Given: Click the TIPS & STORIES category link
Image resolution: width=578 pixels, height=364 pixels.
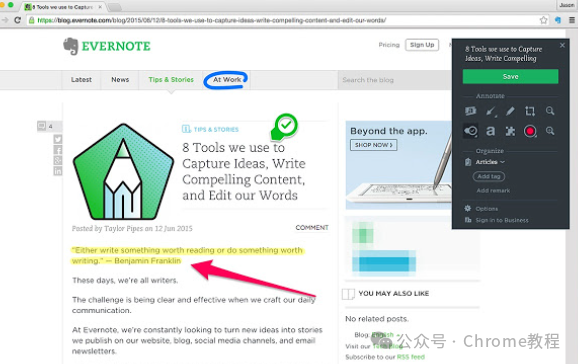Looking at the screenshot, I should click(x=216, y=129).
